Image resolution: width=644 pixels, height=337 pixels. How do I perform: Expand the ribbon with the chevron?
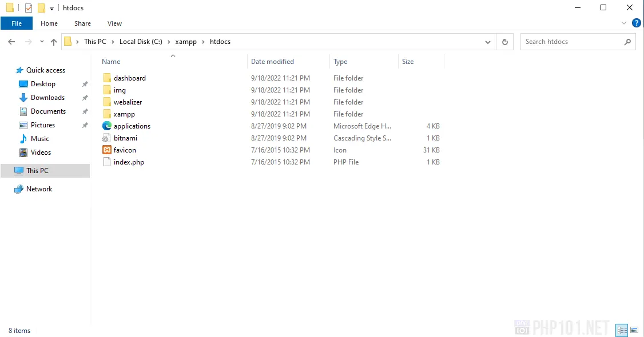[x=625, y=23]
